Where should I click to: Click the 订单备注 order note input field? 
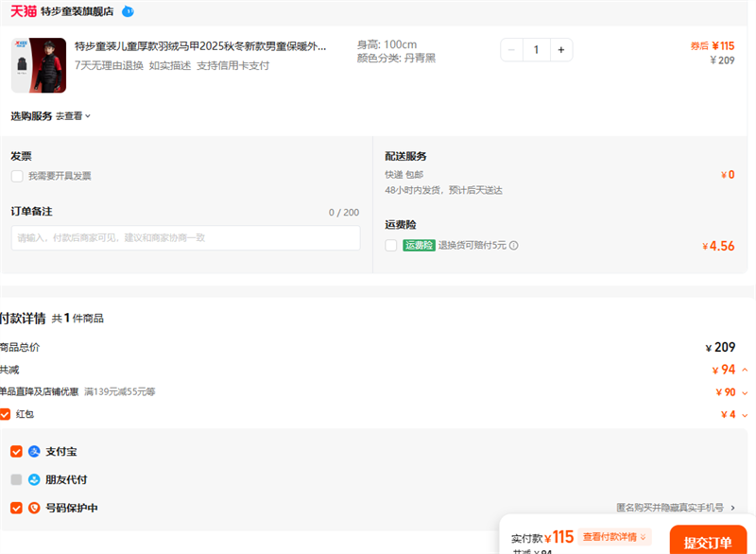(x=185, y=238)
